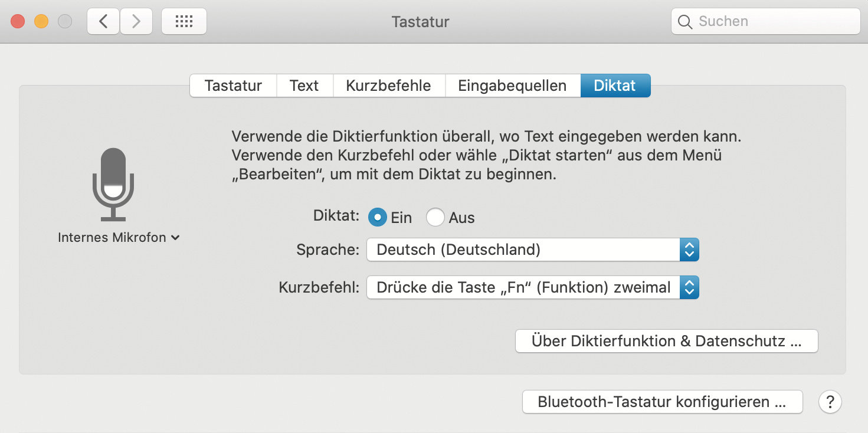Click the magnifying glass search icon
Screen dimensions: 868x433
coord(684,22)
